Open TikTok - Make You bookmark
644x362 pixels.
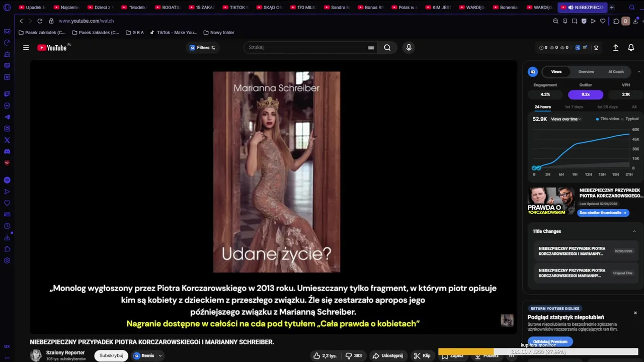tap(173, 33)
